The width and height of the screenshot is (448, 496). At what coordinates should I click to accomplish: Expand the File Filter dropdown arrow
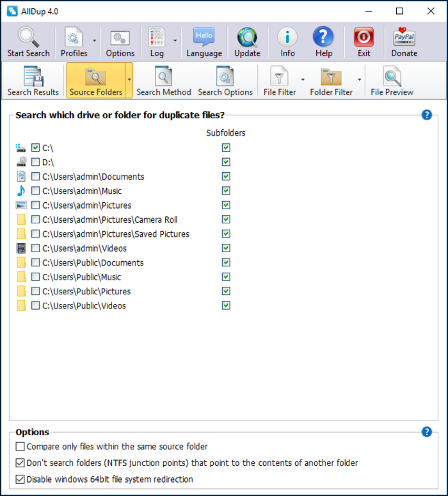click(x=303, y=80)
